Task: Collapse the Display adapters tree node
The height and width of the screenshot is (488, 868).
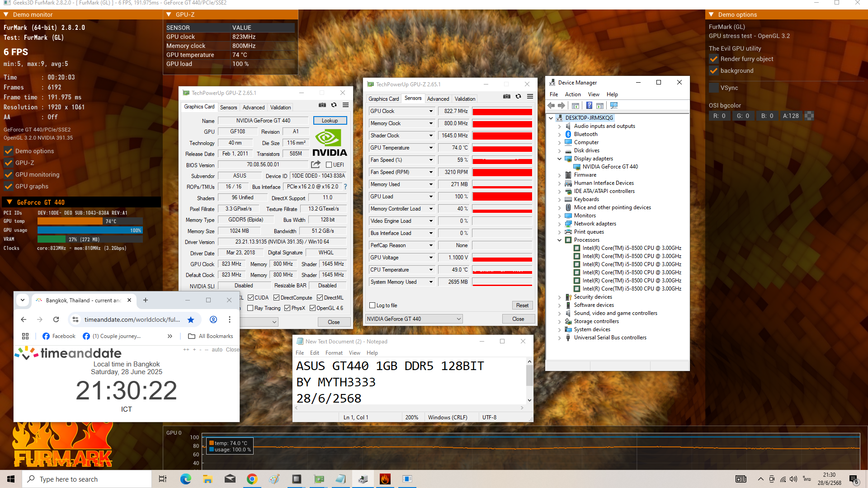Action: pyautogui.click(x=559, y=159)
